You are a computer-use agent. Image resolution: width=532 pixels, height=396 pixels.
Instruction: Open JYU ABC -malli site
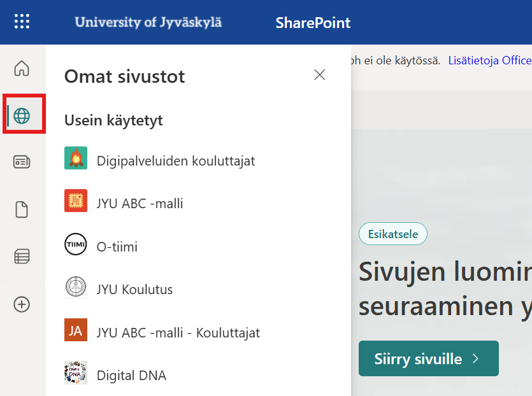140,204
